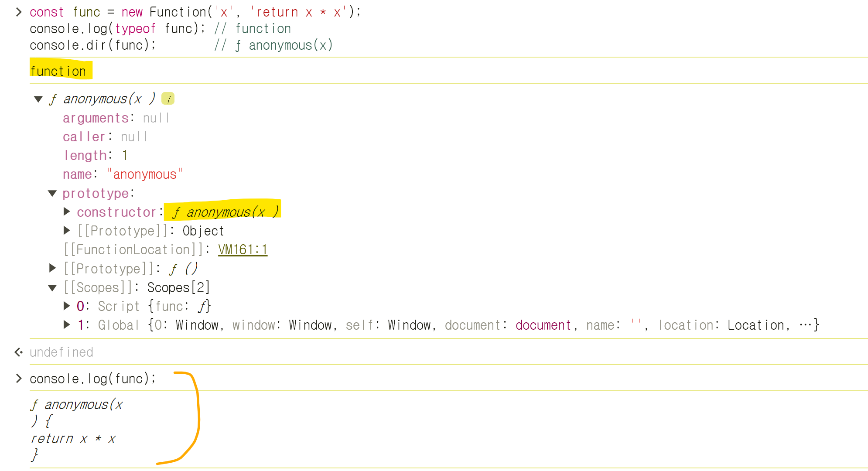Click the highlighted 'function' log output
Viewport: 868px width, 471px height.
pyautogui.click(x=58, y=71)
